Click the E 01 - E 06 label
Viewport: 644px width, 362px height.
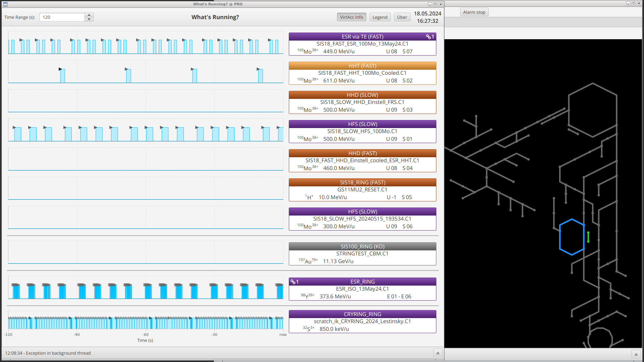[x=399, y=296]
